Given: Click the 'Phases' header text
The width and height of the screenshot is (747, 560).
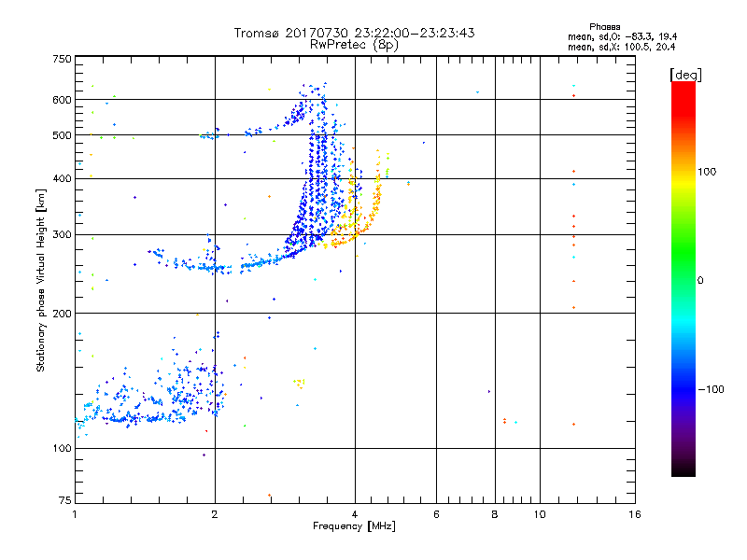Looking at the screenshot, I should [x=604, y=27].
